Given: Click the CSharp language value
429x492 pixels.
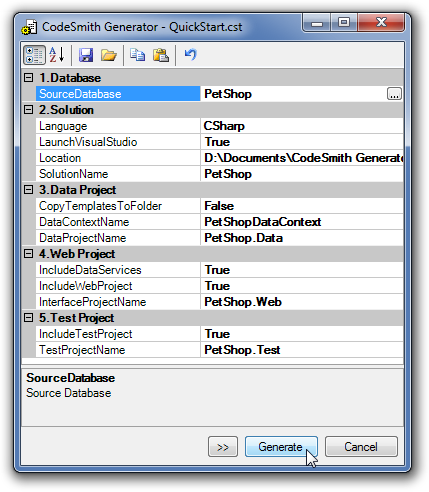Looking at the screenshot, I should (224, 126).
